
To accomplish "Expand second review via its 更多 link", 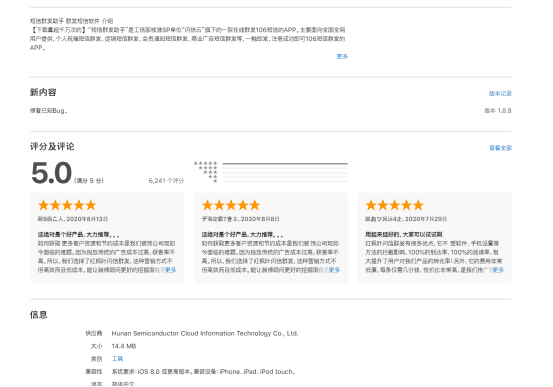I will pyautogui.click(x=335, y=270).
